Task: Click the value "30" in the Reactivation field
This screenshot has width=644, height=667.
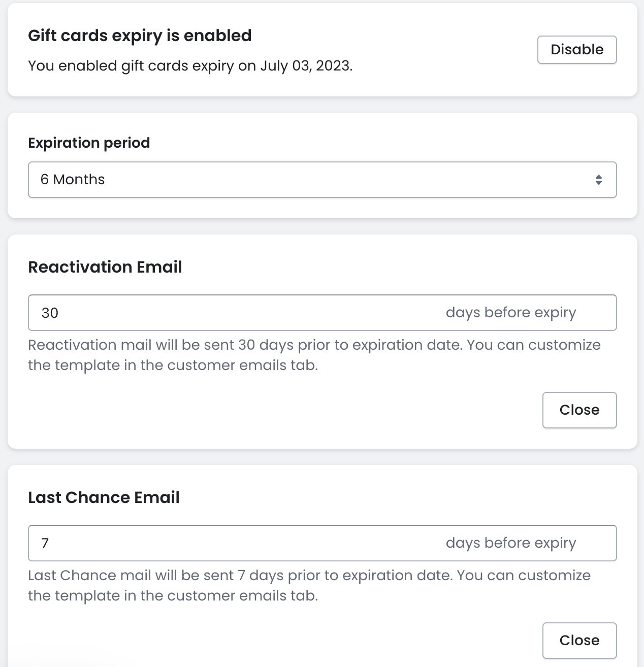Action: click(50, 313)
